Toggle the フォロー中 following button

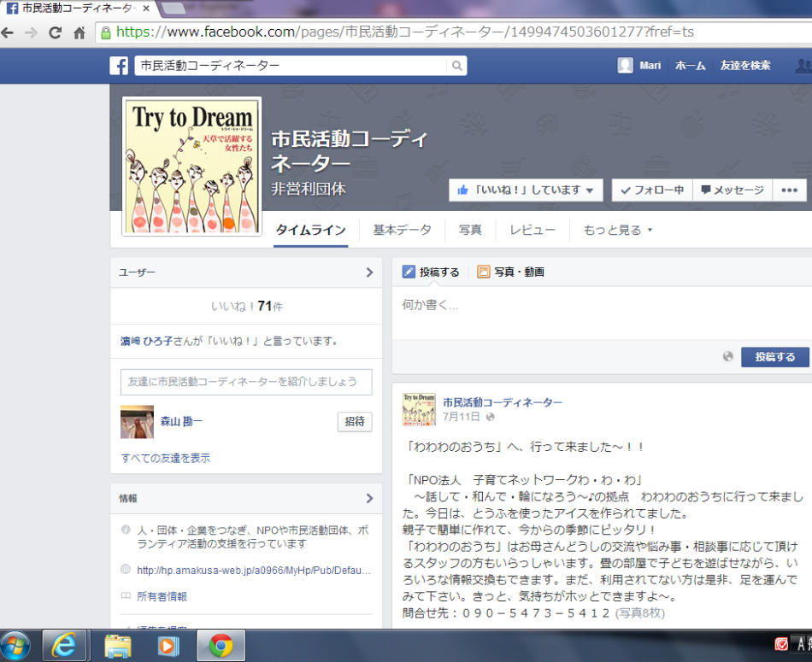coord(652,190)
